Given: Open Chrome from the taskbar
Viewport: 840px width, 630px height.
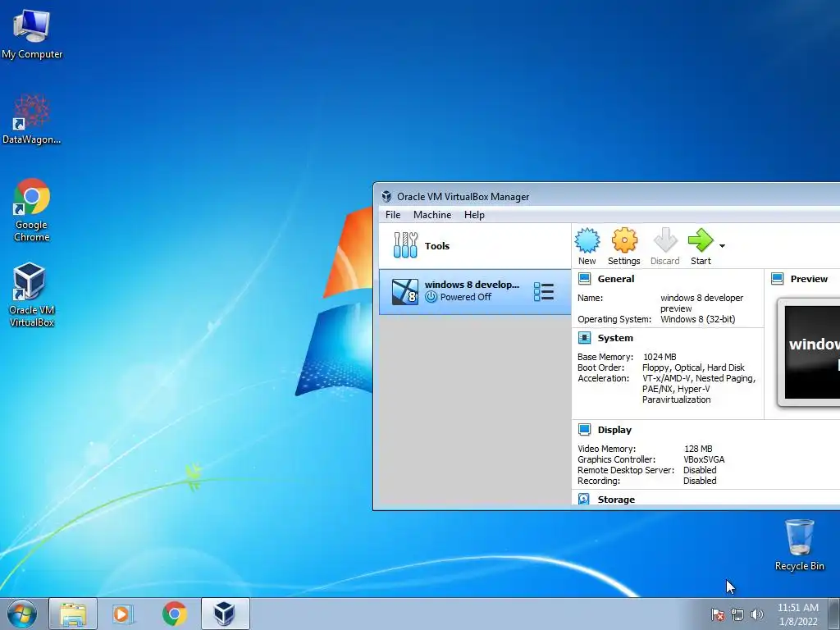Looking at the screenshot, I should pyautogui.click(x=174, y=614).
